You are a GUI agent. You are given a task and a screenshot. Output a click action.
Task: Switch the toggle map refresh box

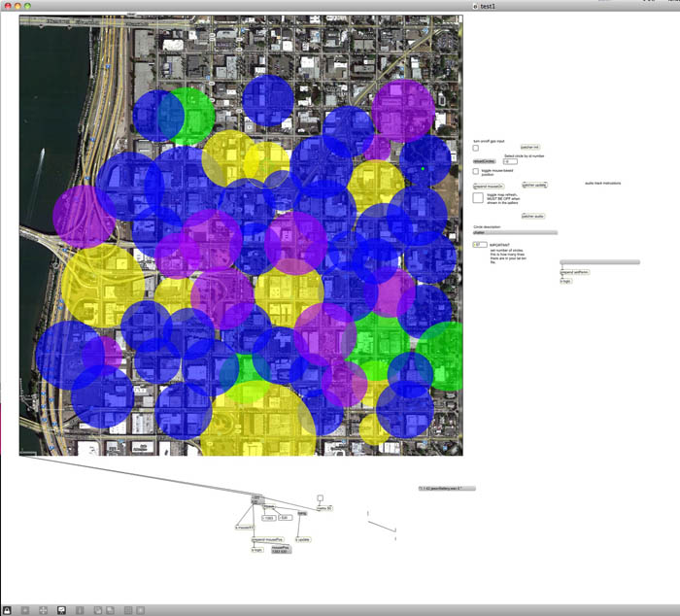[x=479, y=197]
